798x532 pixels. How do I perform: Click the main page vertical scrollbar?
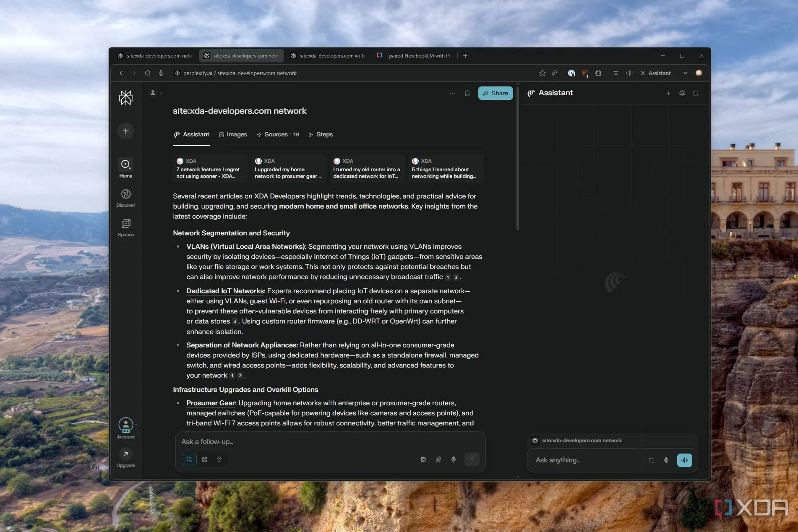pos(518,158)
